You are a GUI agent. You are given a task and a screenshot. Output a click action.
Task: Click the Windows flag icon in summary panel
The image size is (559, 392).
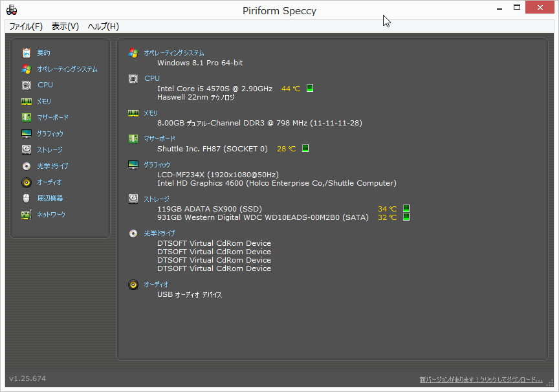(133, 53)
